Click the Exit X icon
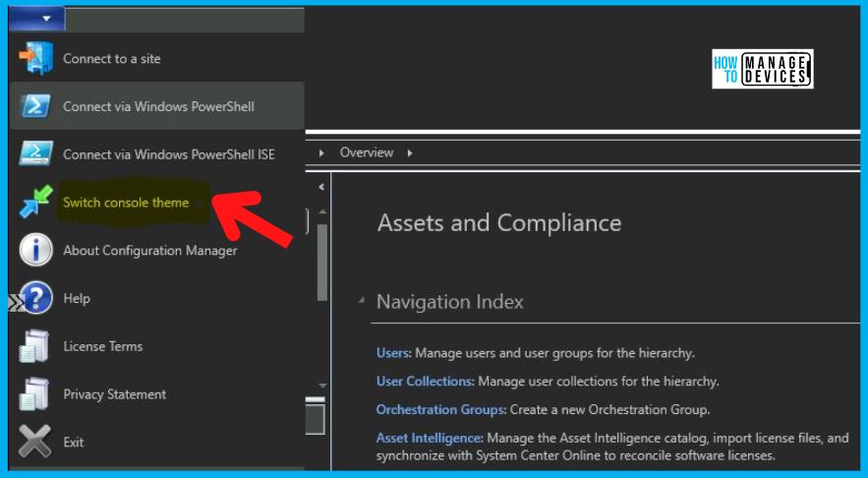The width and height of the screenshot is (868, 478). point(34,442)
